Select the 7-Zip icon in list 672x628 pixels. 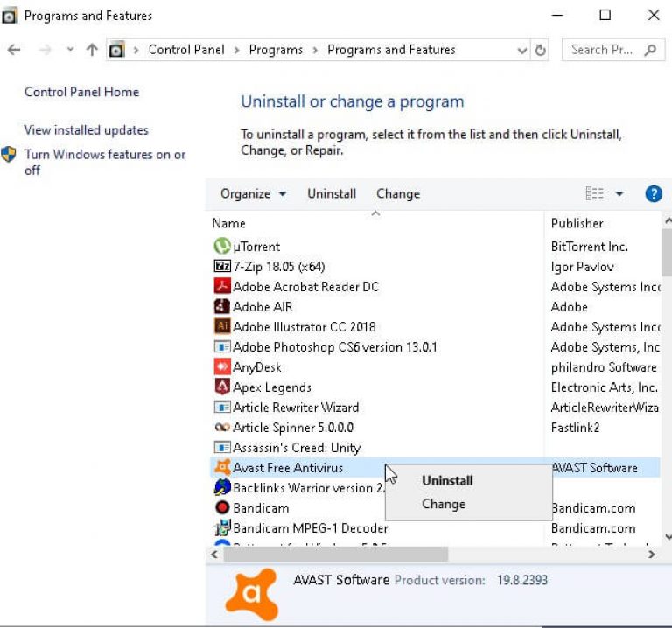tap(222, 267)
